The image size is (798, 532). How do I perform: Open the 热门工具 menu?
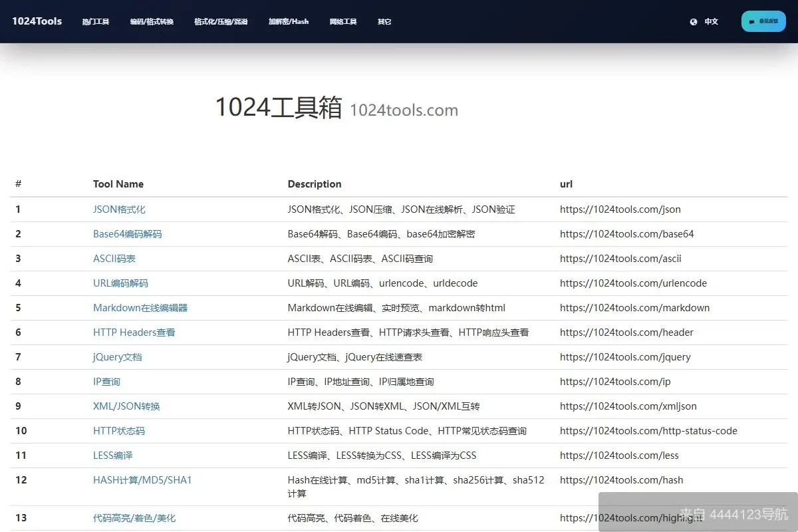pyautogui.click(x=95, y=21)
